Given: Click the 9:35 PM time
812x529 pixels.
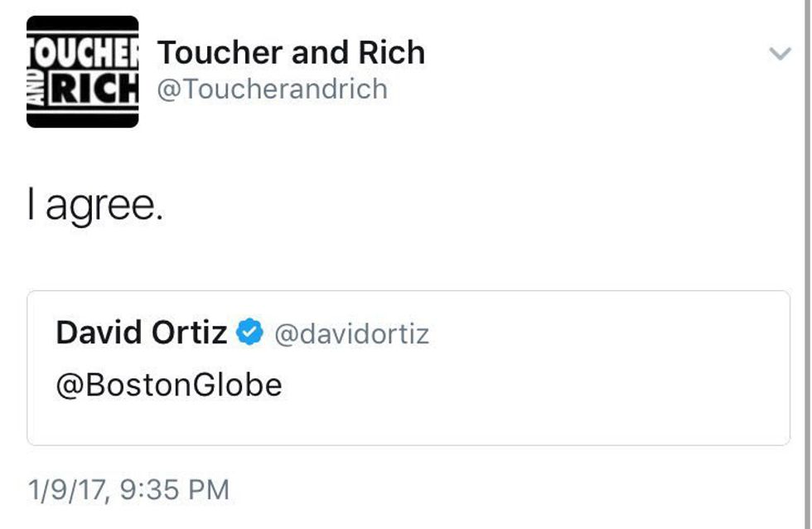Looking at the screenshot, I should (174, 490).
